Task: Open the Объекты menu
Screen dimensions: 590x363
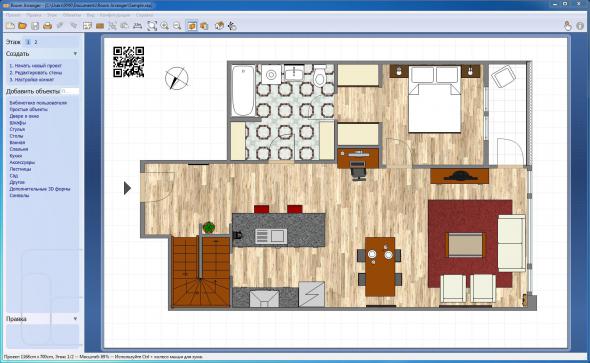Action: click(x=72, y=15)
